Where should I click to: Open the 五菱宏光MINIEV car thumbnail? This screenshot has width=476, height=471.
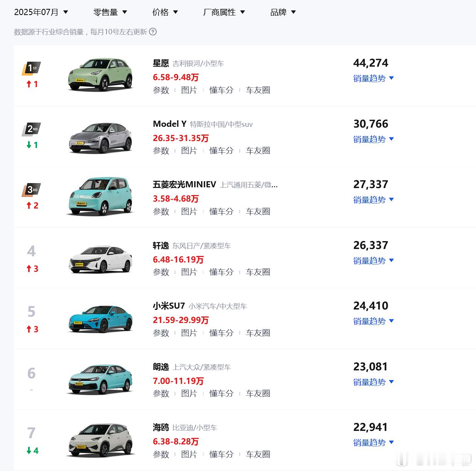point(100,196)
